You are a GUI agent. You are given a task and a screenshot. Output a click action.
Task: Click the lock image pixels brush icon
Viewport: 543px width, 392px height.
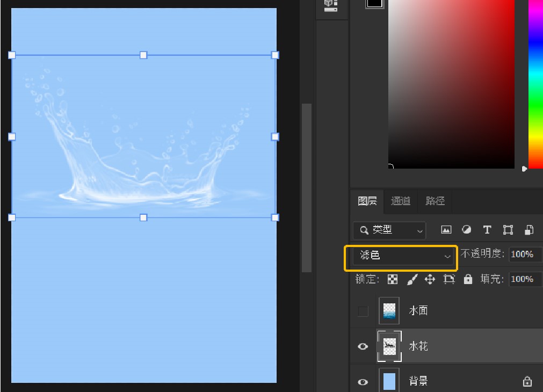pyautogui.click(x=411, y=279)
